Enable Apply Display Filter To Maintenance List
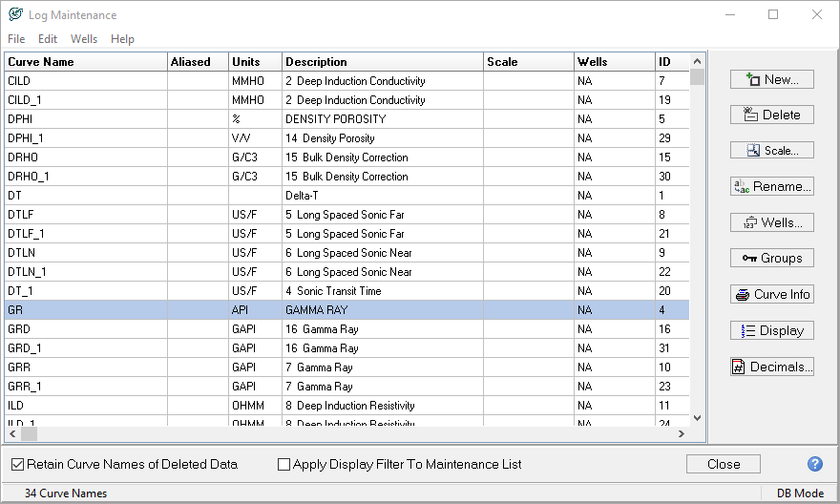Viewport: 840px width, 504px height. click(283, 465)
